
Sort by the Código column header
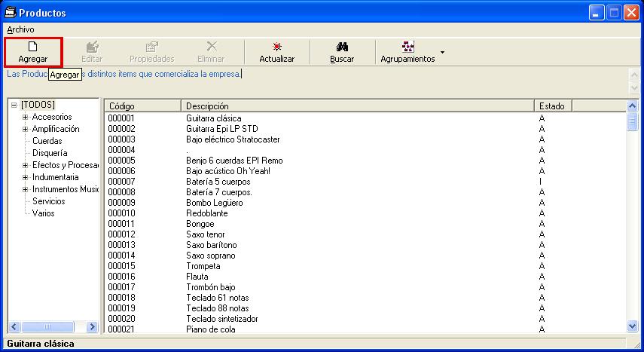click(x=142, y=106)
